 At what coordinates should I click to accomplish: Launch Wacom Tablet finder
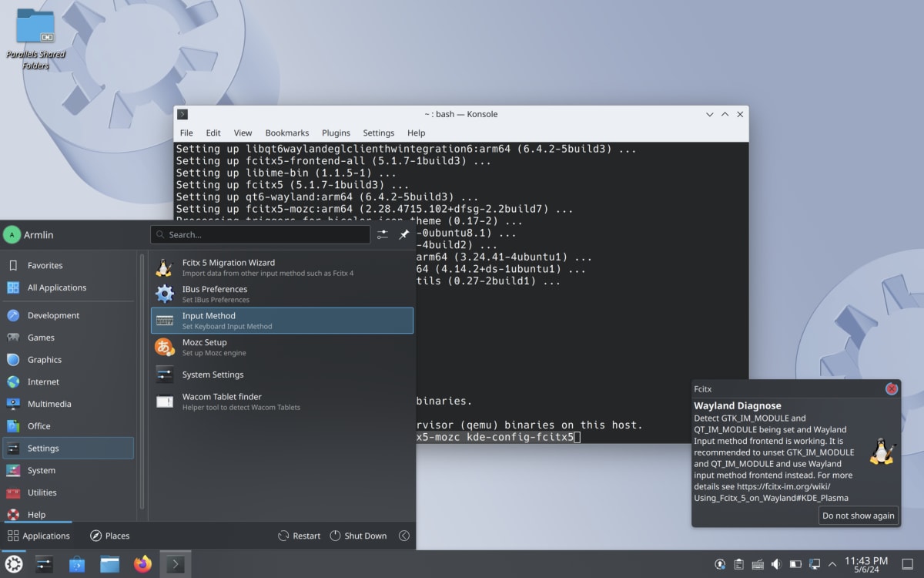pyautogui.click(x=282, y=402)
